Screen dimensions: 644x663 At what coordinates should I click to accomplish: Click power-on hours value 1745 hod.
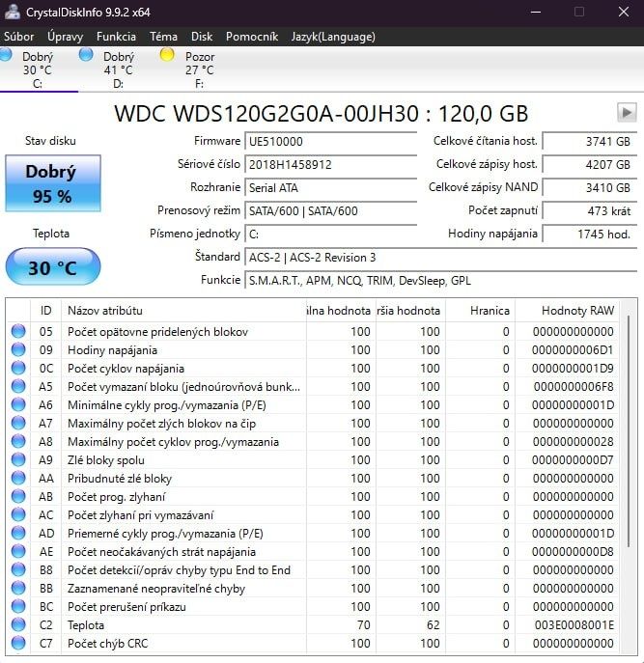click(590, 235)
